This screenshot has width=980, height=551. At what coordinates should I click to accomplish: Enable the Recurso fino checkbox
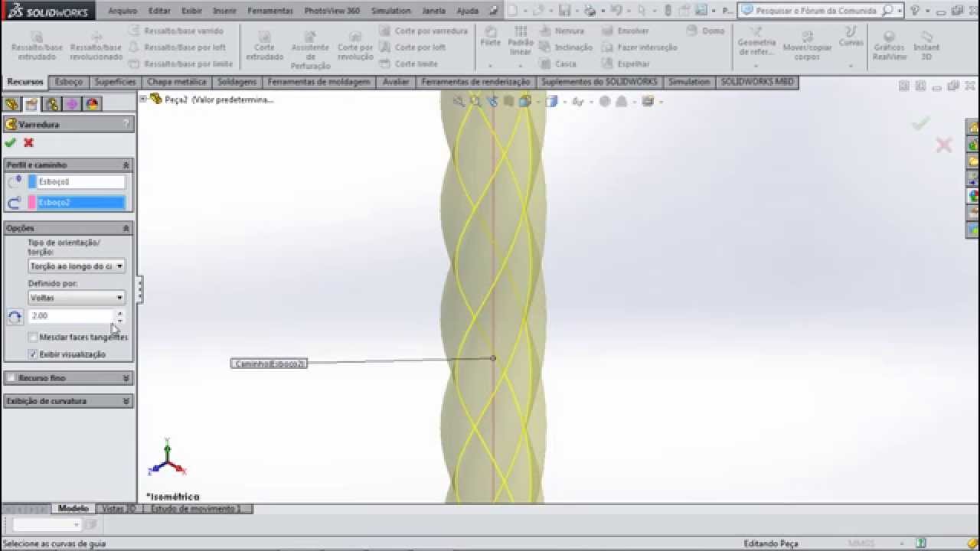pyautogui.click(x=11, y=378)
